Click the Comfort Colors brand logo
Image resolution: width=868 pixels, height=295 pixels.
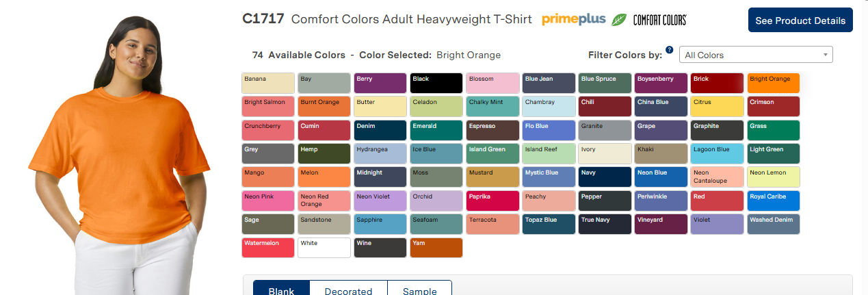660,20
